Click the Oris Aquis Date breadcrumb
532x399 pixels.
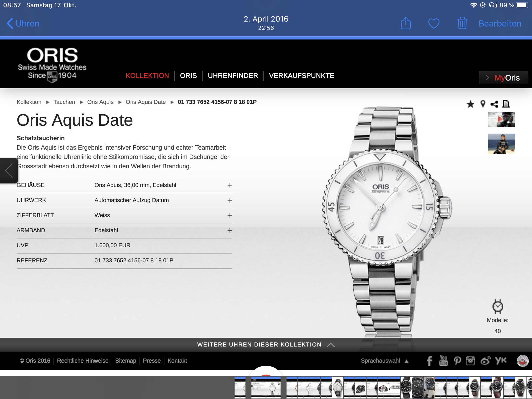tap(145, 102)
